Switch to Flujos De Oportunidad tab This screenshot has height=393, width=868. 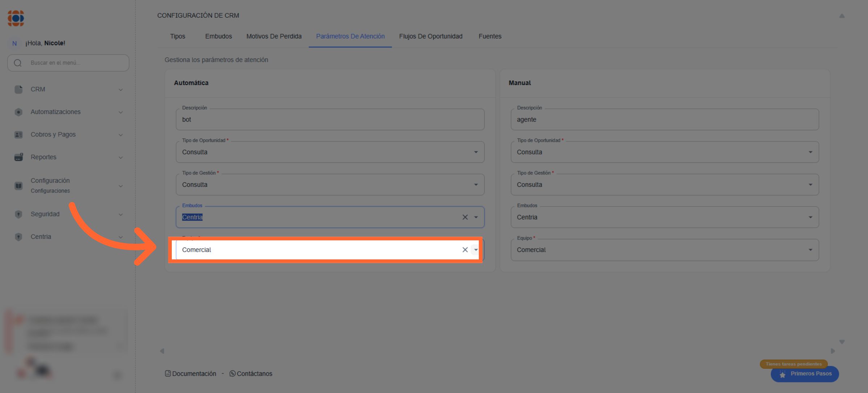pyautogui.click(x=430, y=36)
